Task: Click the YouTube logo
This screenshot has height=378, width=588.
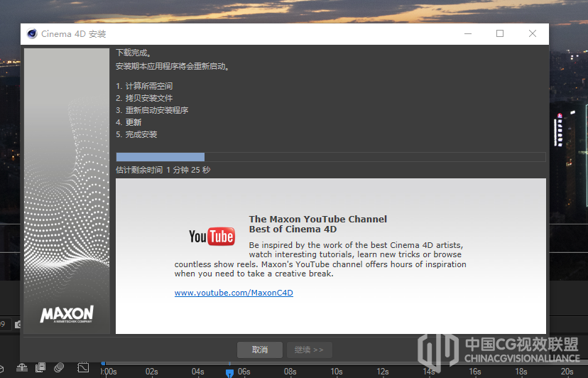Action: pyautogui.click(x=212, y=237)
